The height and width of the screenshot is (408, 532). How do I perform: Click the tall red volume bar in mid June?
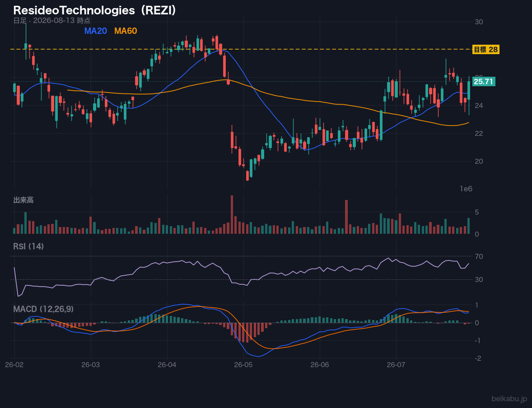[x=346, y=217]
